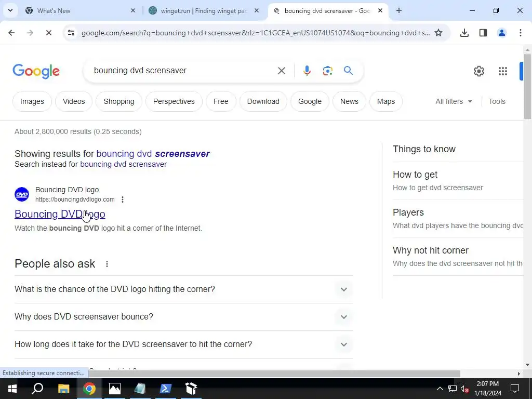Screen dimensions: 532x399
Task: Open the Google apps grid
Action: (502, 71)
